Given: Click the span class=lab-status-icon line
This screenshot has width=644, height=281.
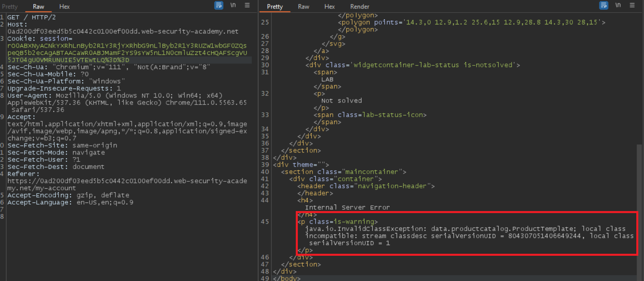Looking at the screenshot, I should [x=370, y=115].
